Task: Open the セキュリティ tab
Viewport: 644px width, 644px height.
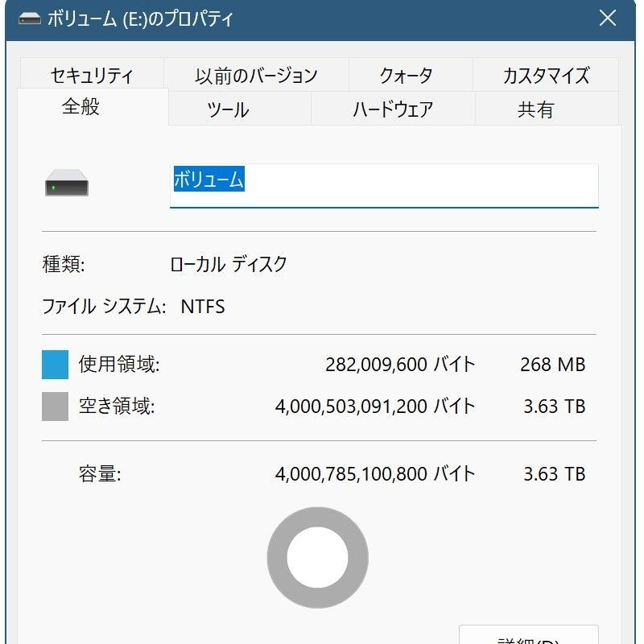Action: [x=92, y=76]
